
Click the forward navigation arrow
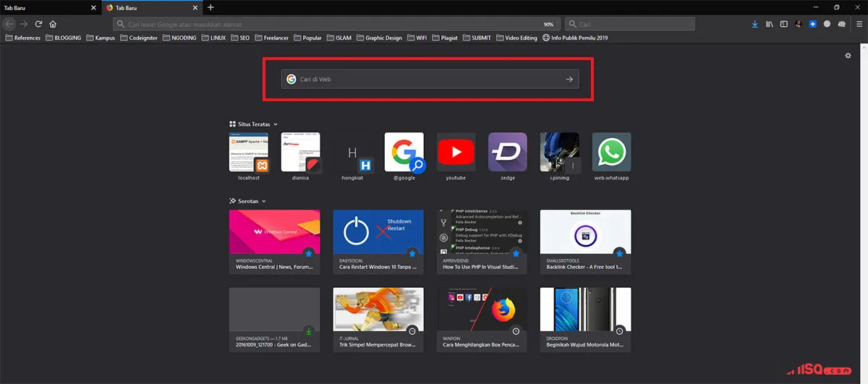pos(24,24)
